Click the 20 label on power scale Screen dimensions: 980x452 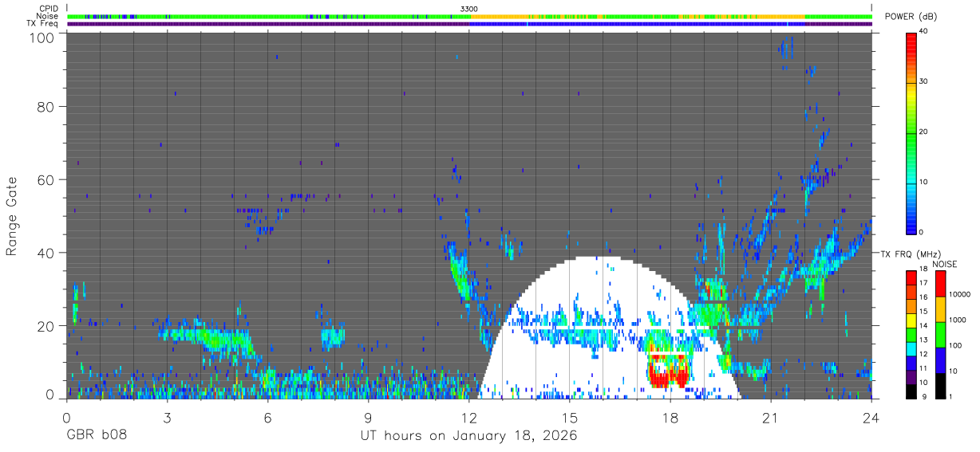pyautogui.click(x=923, y=132)
